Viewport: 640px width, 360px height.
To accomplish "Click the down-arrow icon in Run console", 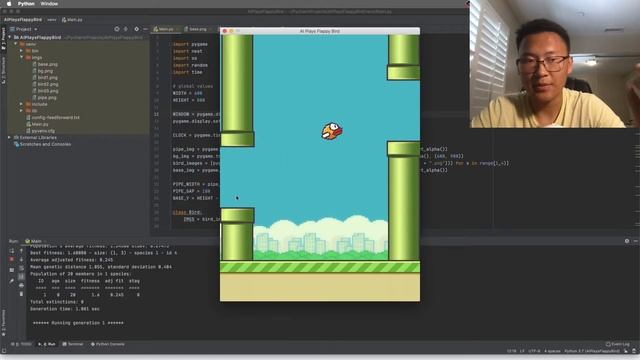I will click(21, 259).
